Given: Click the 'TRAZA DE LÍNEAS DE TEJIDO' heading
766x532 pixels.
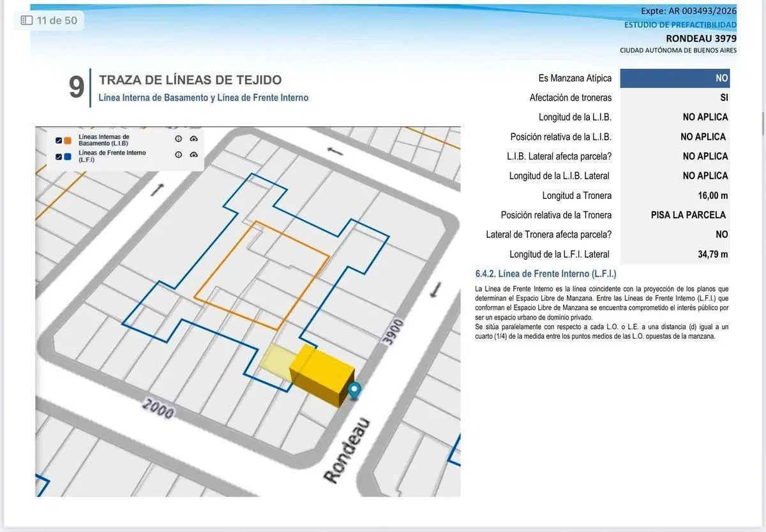Looking at the screenshot, I should [190, 80].
